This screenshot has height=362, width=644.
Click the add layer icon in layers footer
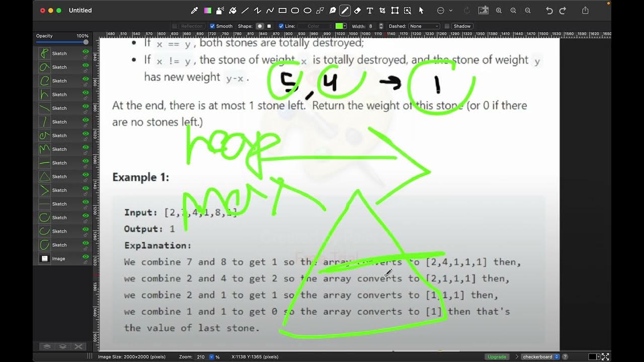[46, 346]
